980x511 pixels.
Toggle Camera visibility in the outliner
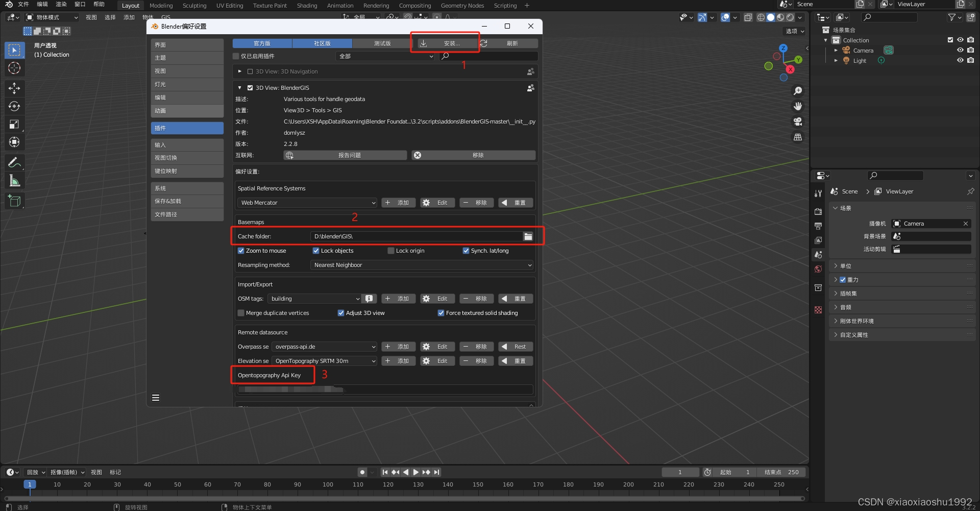(960, 50)
